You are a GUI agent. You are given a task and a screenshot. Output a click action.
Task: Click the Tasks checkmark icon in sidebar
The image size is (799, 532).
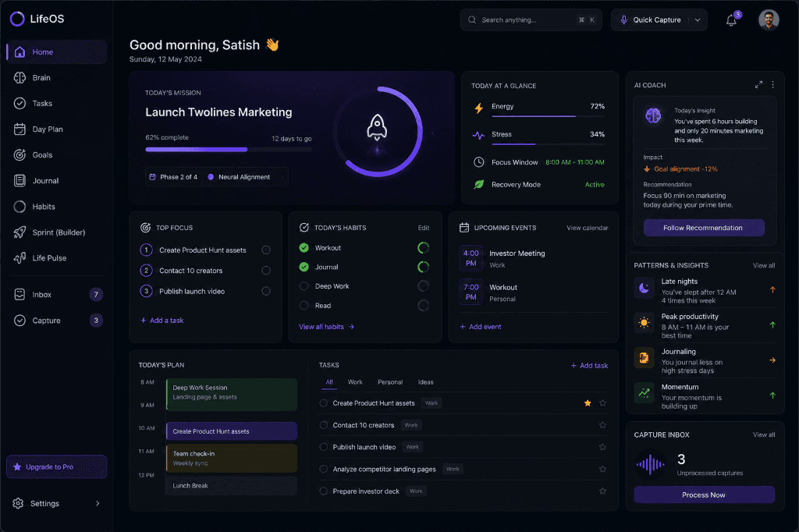click(x=20, y=104)
